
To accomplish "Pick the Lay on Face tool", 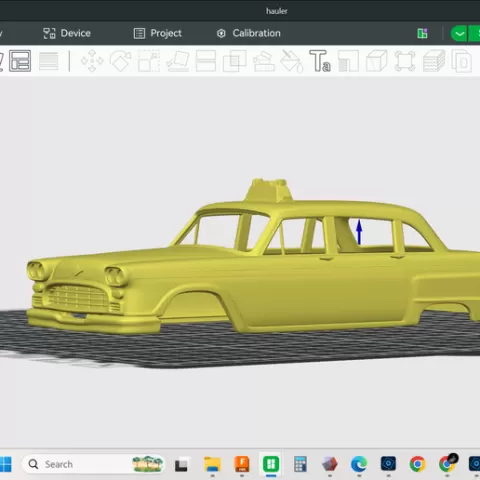I will [x=178, y=61].
